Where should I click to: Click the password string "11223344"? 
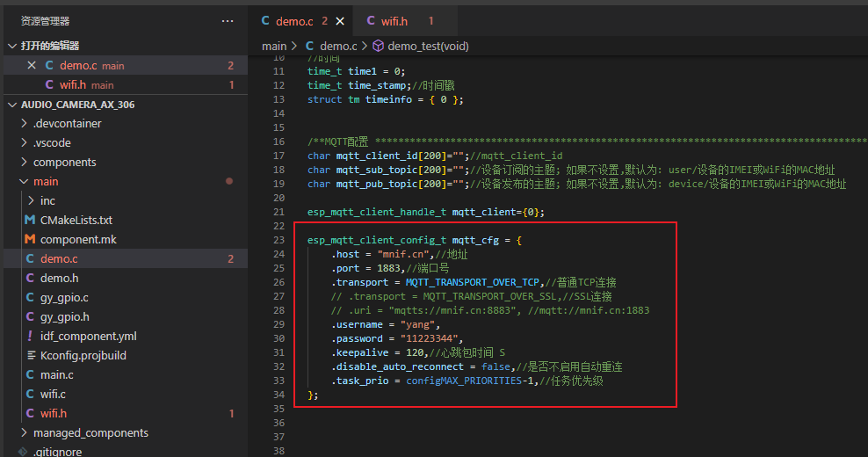tap(429, 338)
